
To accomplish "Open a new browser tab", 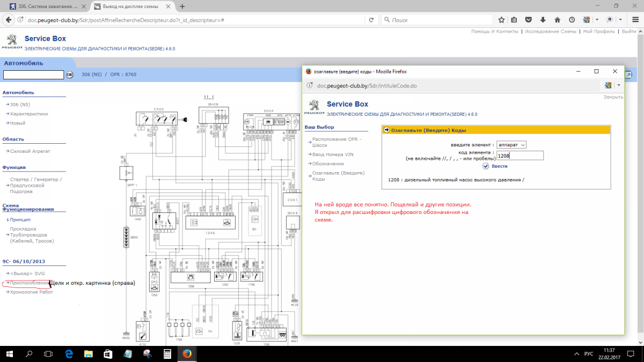I will [x=182, y=6].
